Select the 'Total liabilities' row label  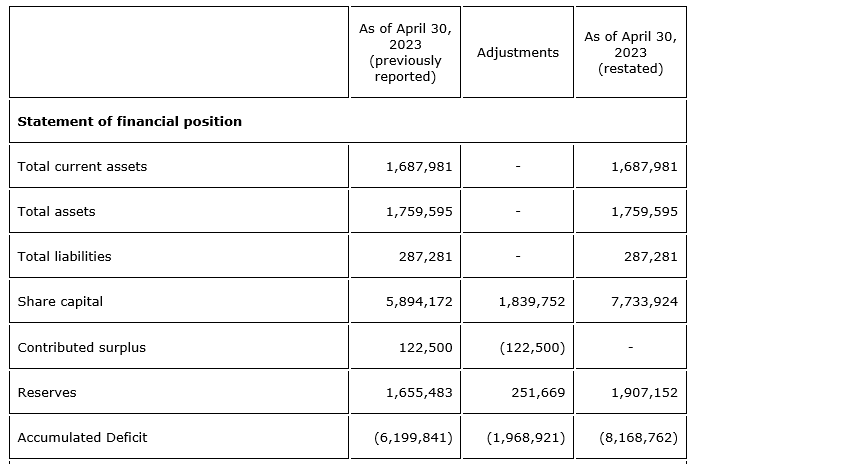pos(65,257)
